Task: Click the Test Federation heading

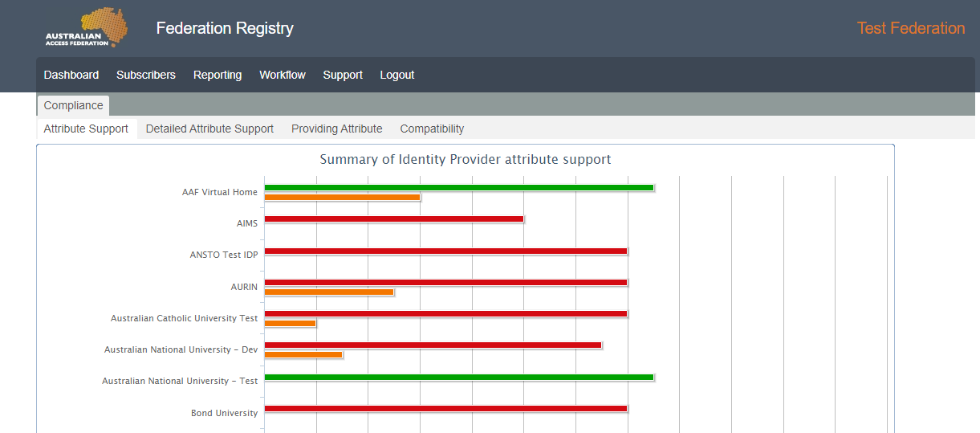Action: pos(911,28)
